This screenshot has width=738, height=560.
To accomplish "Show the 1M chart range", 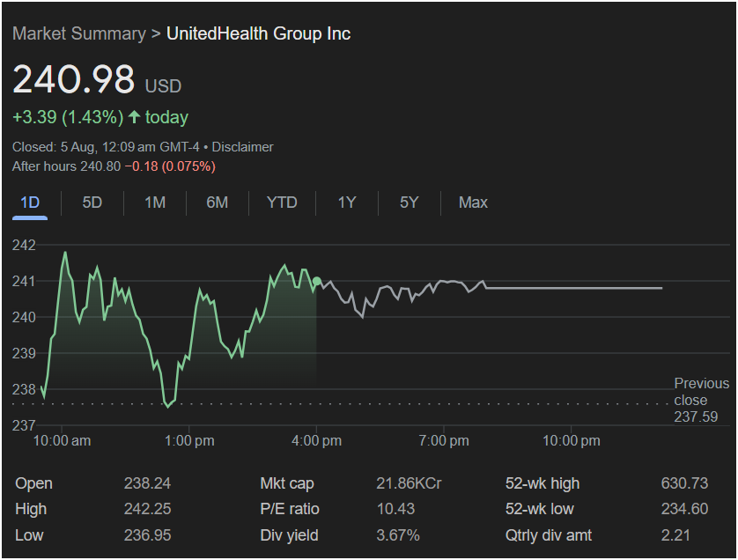I will coord(155,203).
